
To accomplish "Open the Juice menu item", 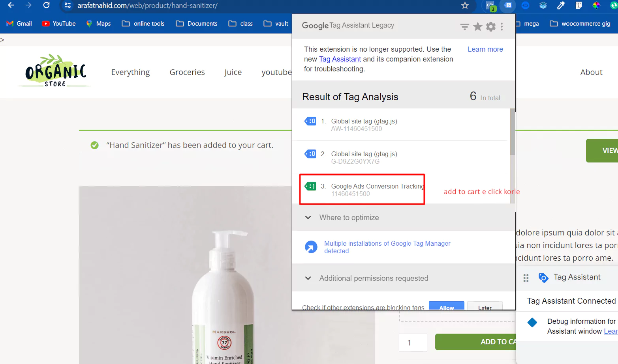I will pyautogui.click(x=233, y=72).
